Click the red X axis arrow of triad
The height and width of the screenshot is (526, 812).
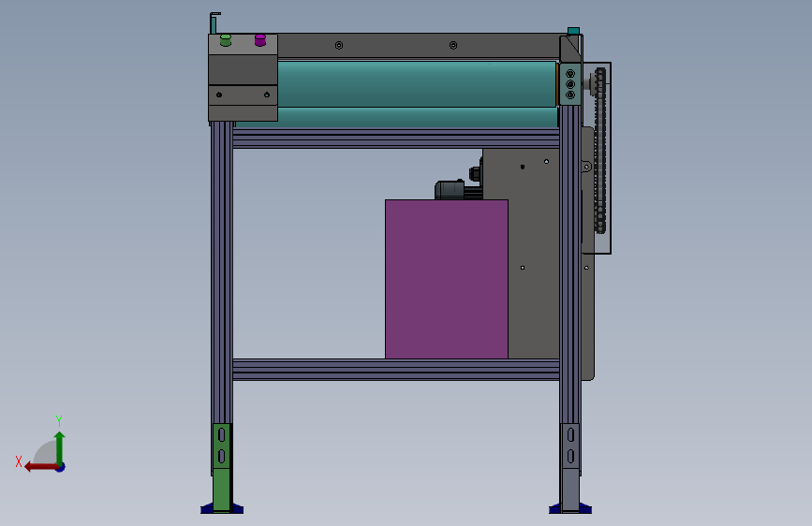[x=41, y=467]
